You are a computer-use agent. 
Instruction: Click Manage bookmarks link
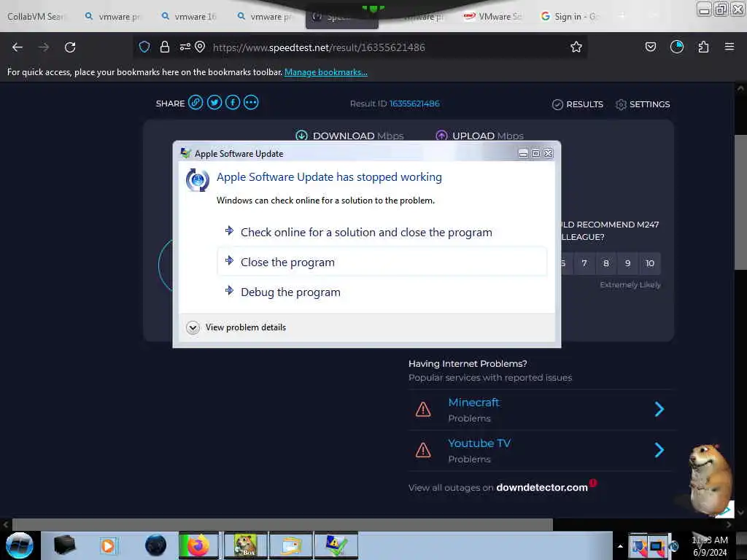pos(326,72)
